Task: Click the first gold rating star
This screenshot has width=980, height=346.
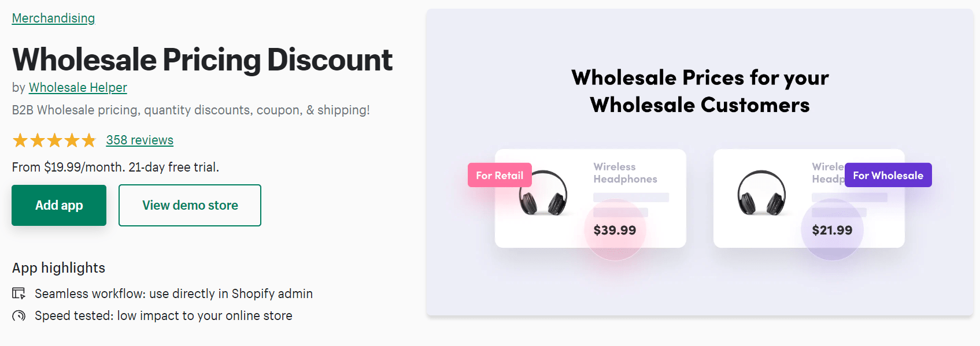Action: click(x=20, y=140)
